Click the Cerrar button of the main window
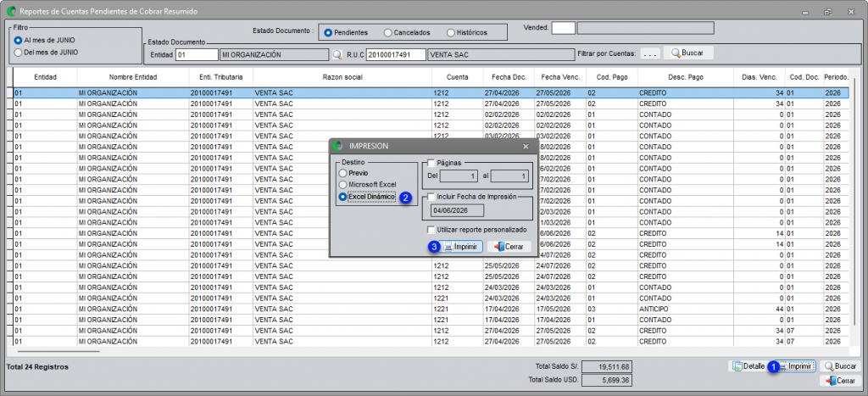Image resolution: width=868 pixels, height=396 pixels. pos(840,381)
